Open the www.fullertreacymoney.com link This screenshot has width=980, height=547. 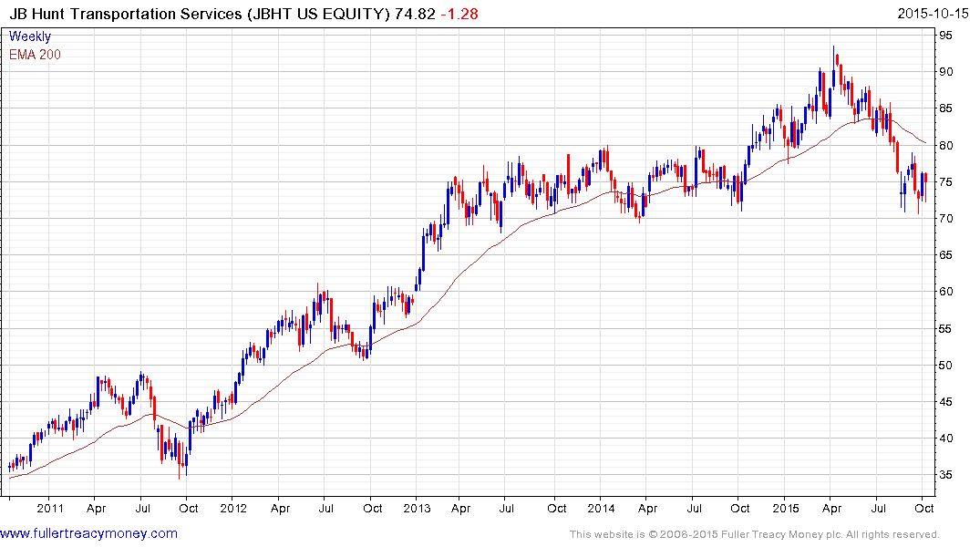pyautogui.click(x=88, y=533)
